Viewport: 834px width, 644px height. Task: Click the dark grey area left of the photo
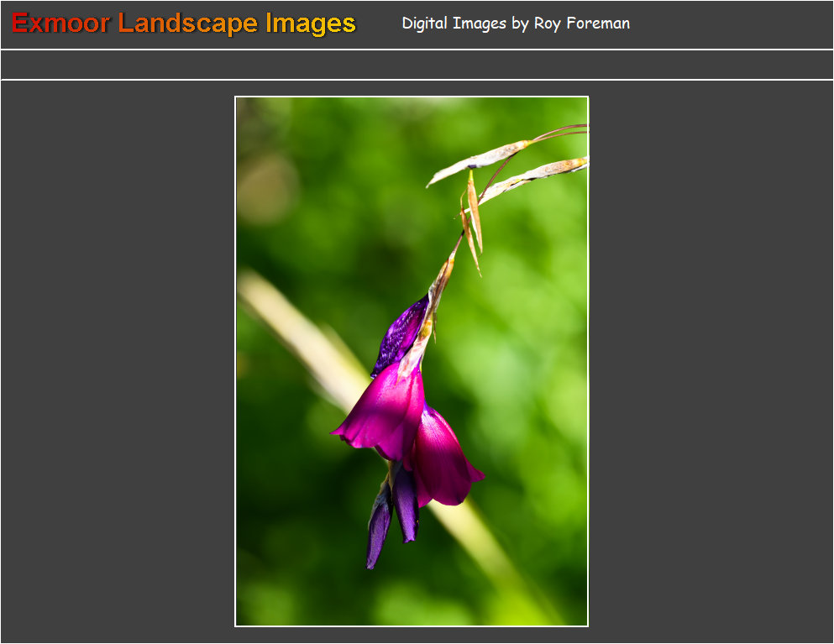tap(118, 361)
